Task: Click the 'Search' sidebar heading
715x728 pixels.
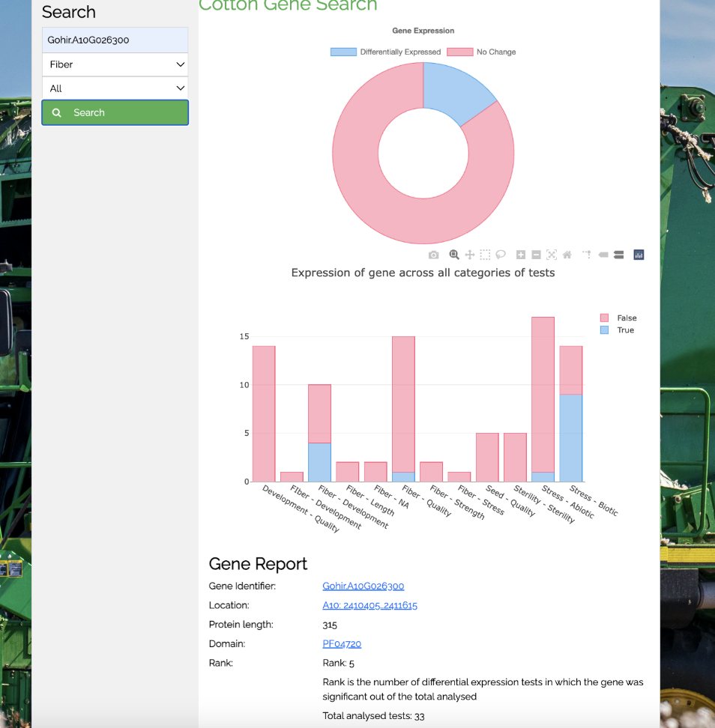Action: 69,12
